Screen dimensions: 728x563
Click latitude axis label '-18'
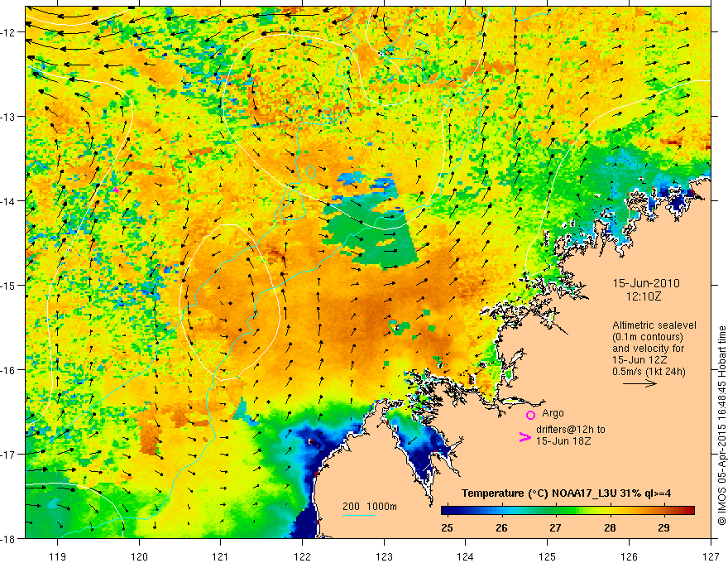tap(9, 539)
